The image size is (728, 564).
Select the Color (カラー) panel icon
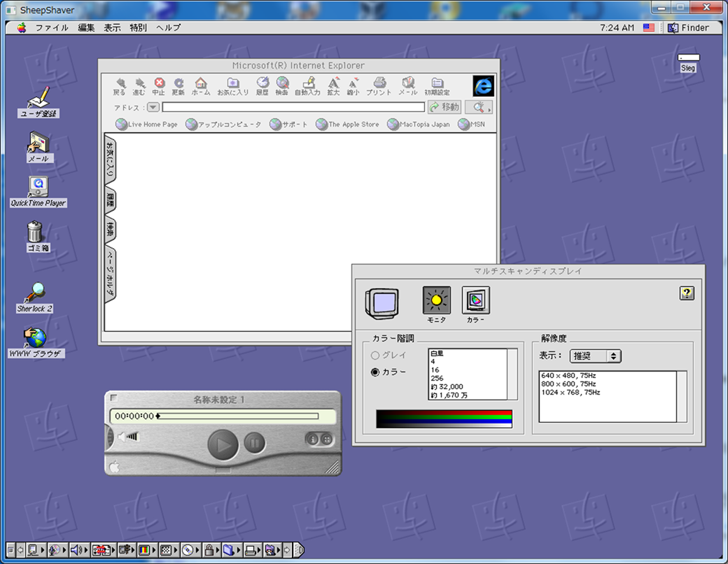(x=476, y=302)
